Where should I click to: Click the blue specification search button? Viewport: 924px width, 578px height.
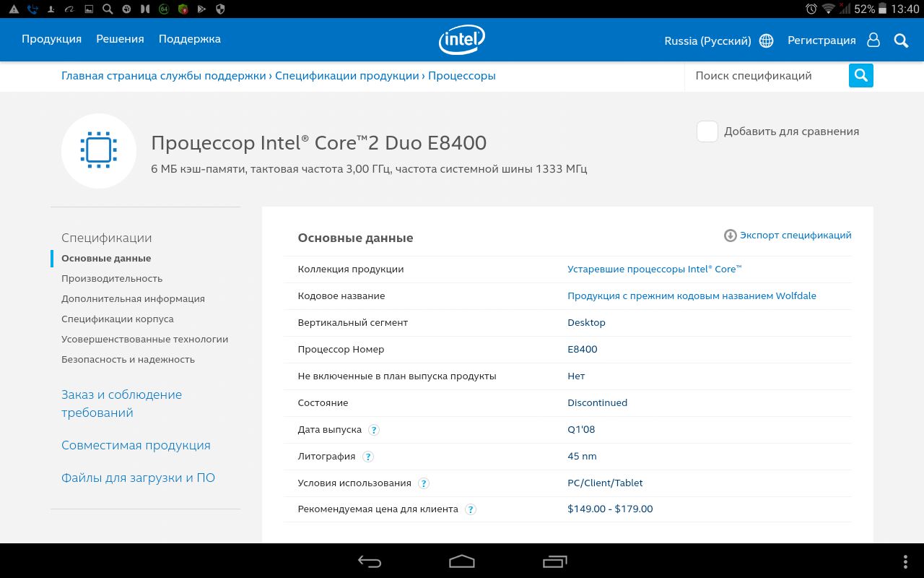[x=860, y=75]
